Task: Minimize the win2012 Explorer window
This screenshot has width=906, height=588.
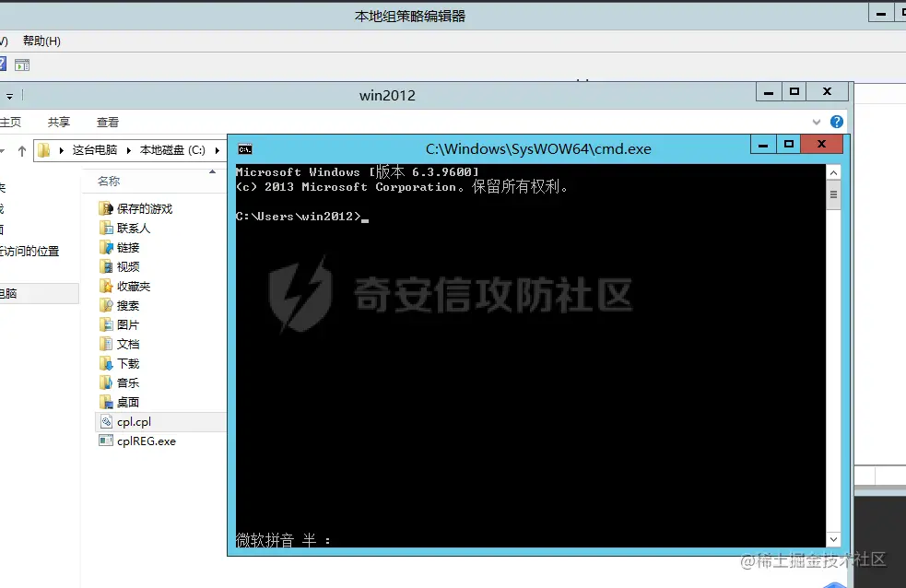Action: coord(769,91)
